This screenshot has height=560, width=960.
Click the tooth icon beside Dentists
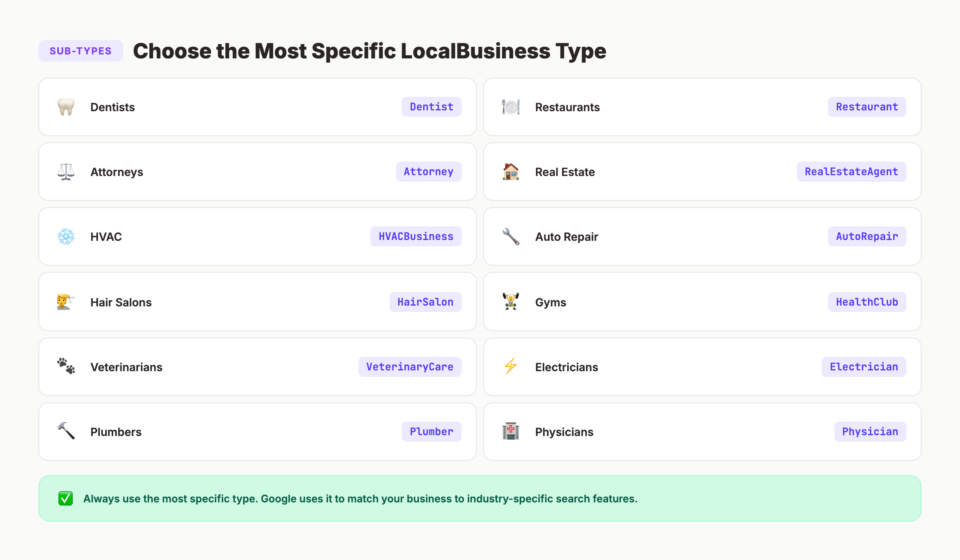(x=66, y=107)
